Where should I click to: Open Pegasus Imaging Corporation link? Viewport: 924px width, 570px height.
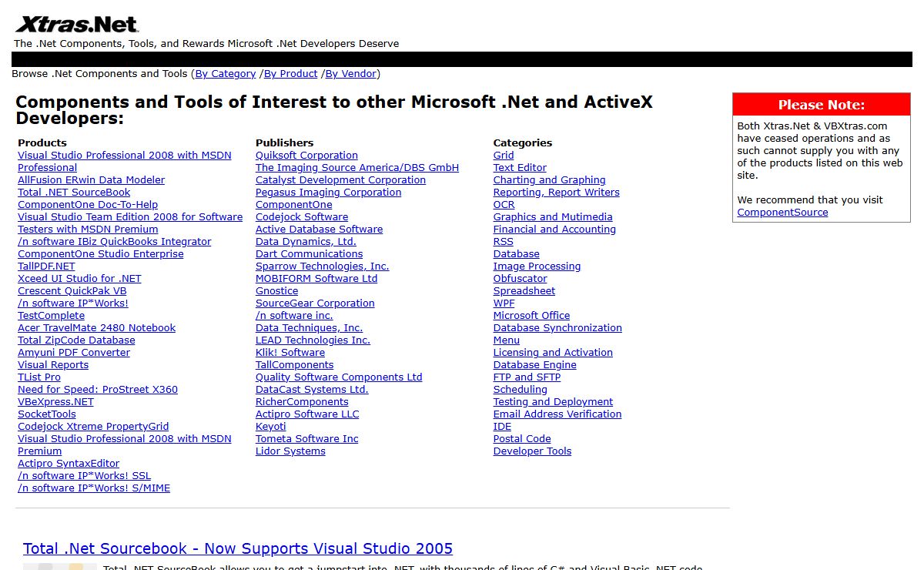[x=328, y=193]
